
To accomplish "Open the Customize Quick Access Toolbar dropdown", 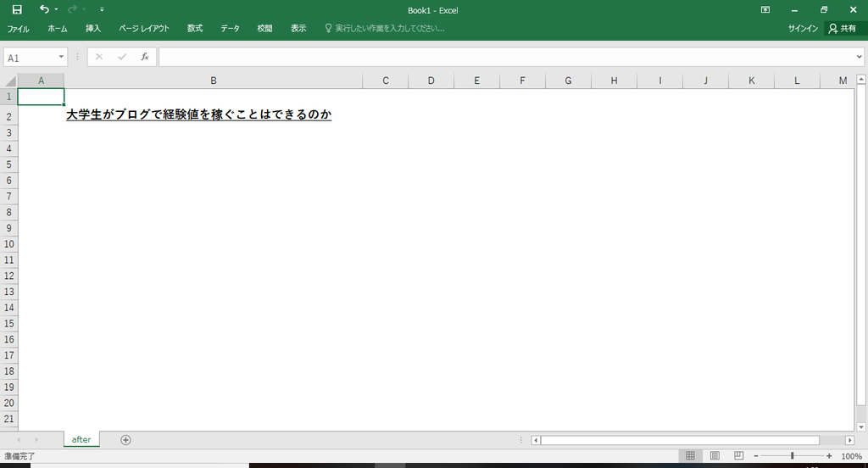I will 102,9.
